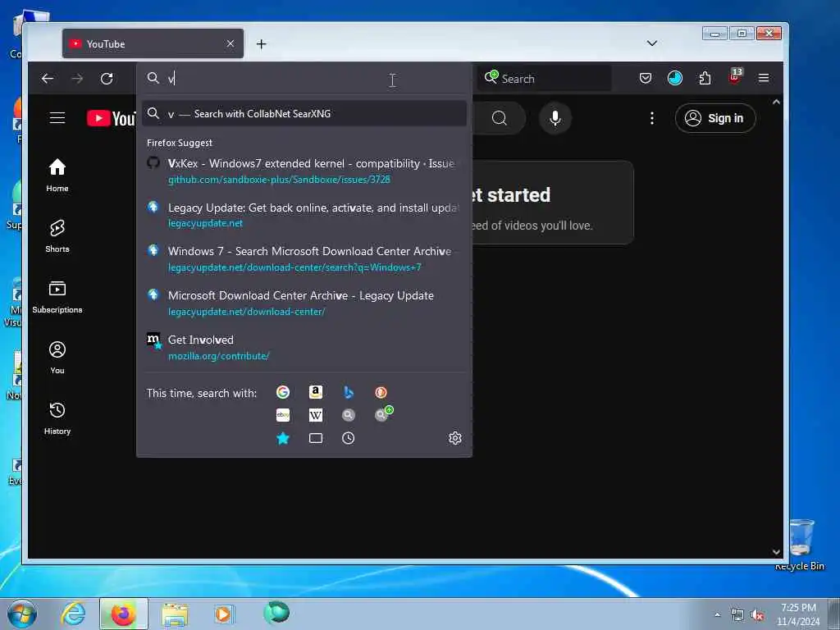Open Recycle Bin on the desktop
The width and height of the screenshot is (840, 630).
coord(799,544)
